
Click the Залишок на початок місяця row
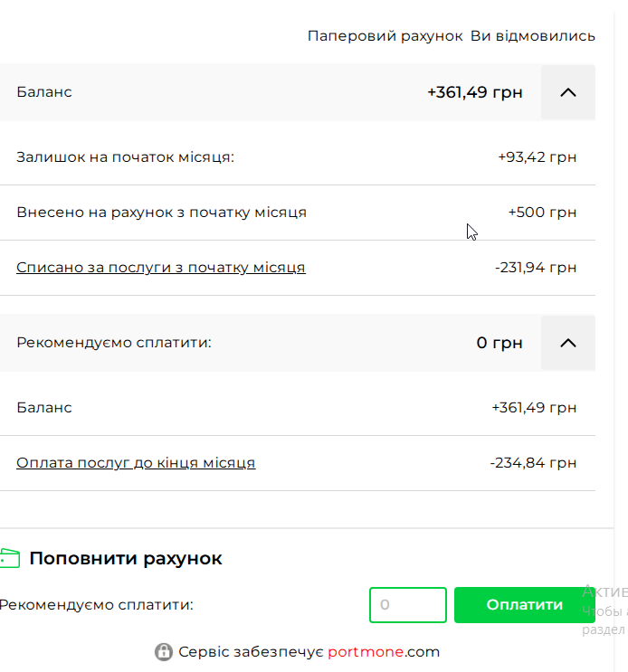coord(298,157)
